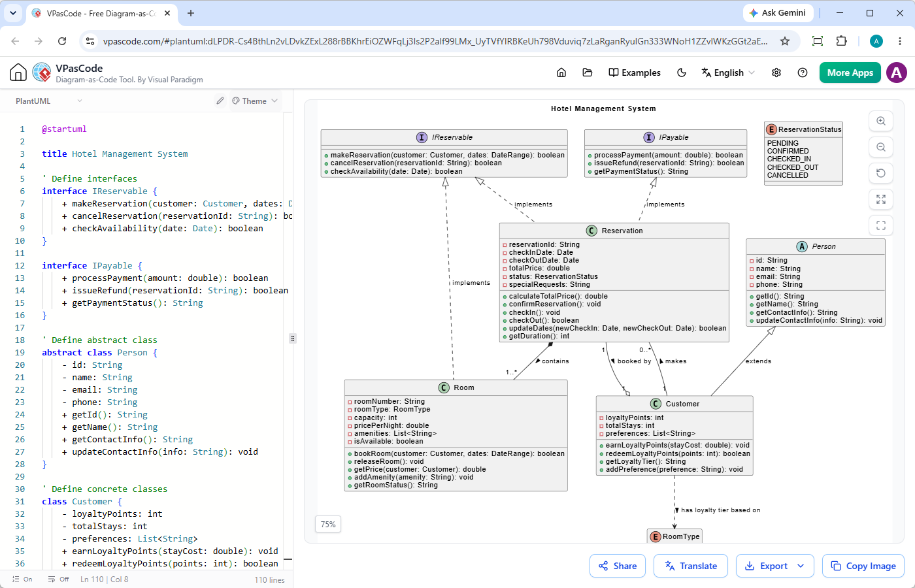Click the 'interface IPayable {' code line
Screen dimensions: 915x588
point(92,265)
